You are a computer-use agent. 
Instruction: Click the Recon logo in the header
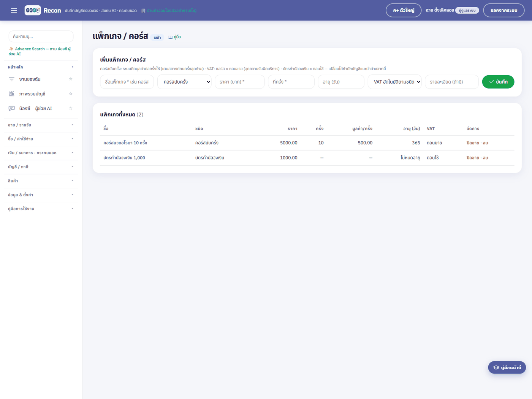pos(43,10)
